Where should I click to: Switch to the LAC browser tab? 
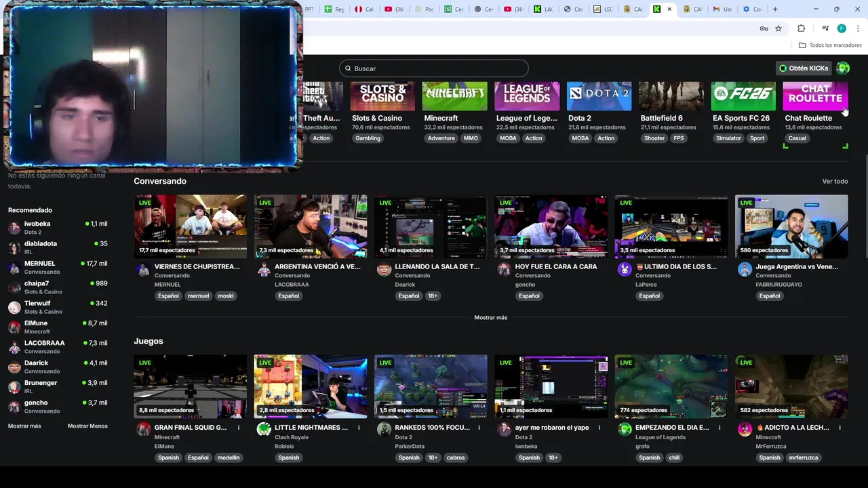[544, 9]
